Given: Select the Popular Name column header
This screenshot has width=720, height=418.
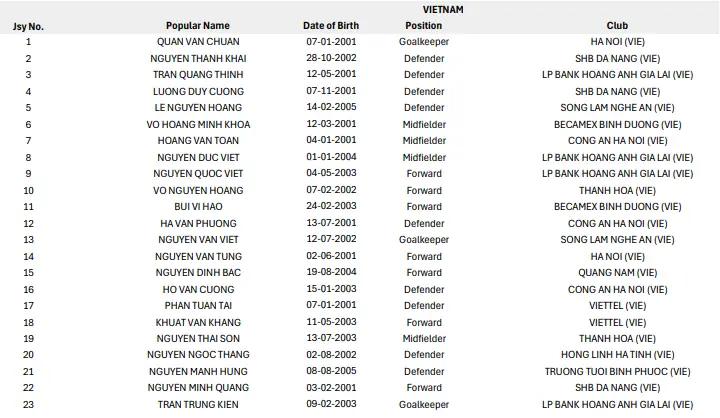Looking at the screenshot, I should pyautogui.click(x=198, y=26).
